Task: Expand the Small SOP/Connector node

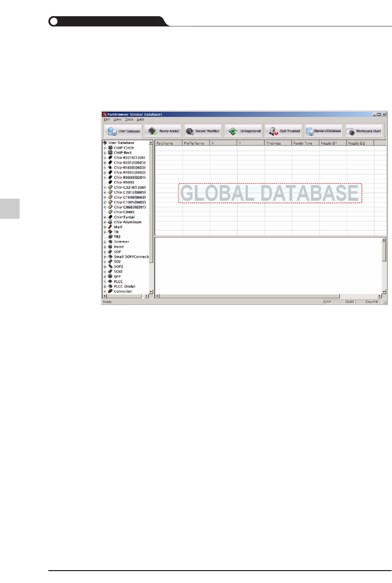Action: pos(105,257)
